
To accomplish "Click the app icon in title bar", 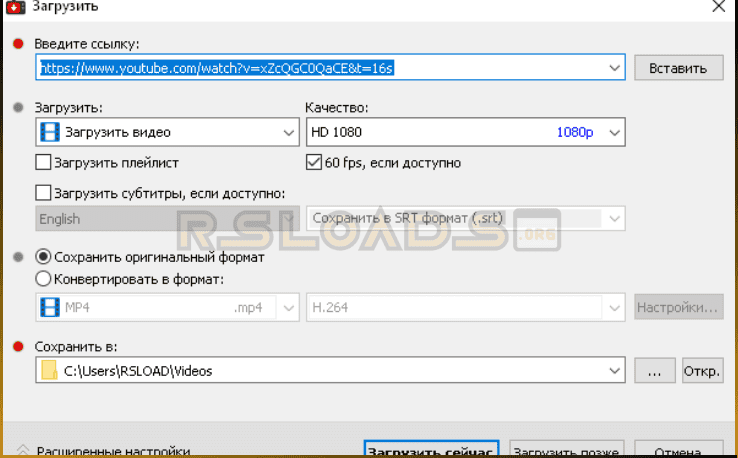I will point(15,7).
